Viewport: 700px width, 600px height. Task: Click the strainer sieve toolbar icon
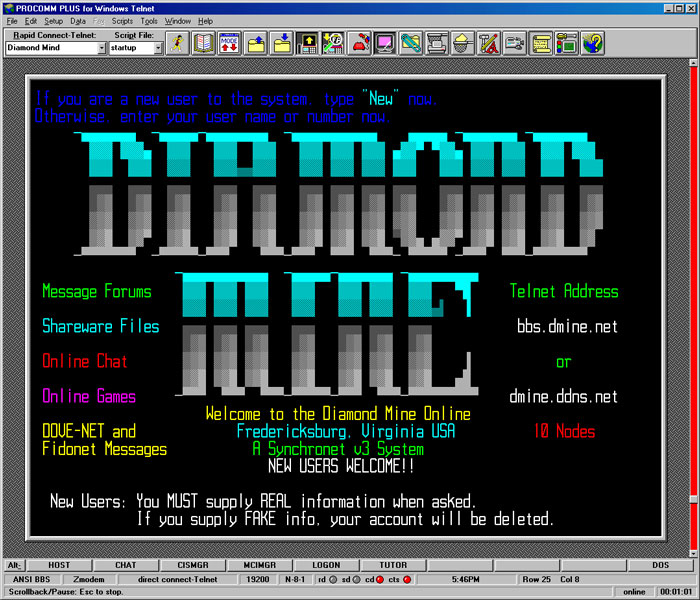[463, 43]
